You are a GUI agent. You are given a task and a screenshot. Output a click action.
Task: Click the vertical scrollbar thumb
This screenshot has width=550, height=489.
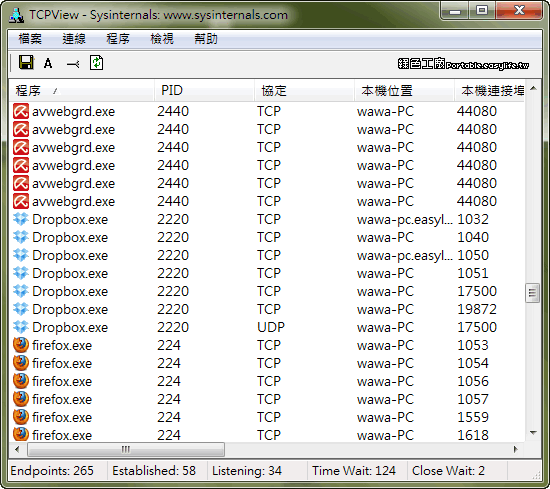pos(532,293)
